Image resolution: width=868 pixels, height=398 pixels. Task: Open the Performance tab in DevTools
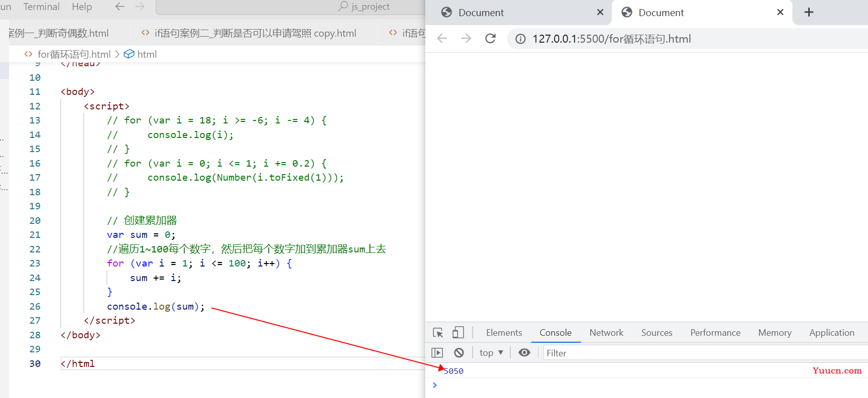point(715,333)
